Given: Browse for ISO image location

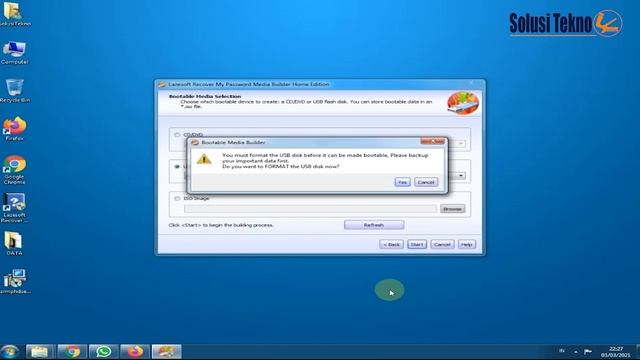Looking at the screenshot, I should click(x=452, y=209).
